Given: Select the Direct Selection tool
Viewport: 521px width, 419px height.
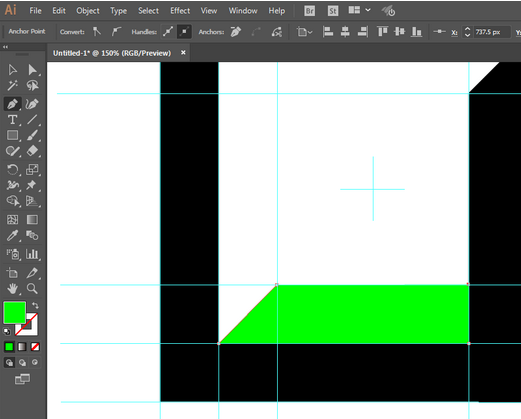Looking at the screenshot, I should click(x=33, y=70).
